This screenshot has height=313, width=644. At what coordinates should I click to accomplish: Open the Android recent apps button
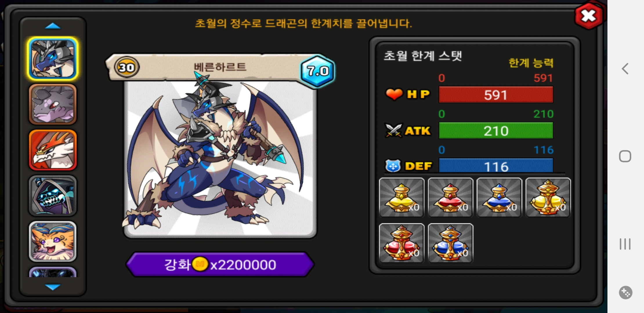(625, 244)
